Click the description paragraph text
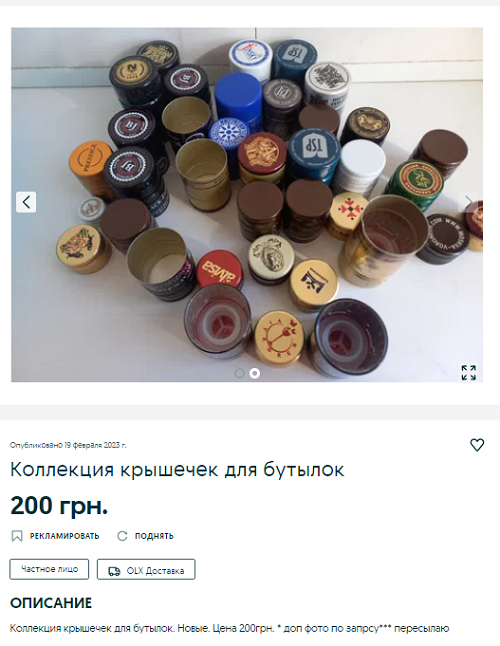 pos(229,628)
